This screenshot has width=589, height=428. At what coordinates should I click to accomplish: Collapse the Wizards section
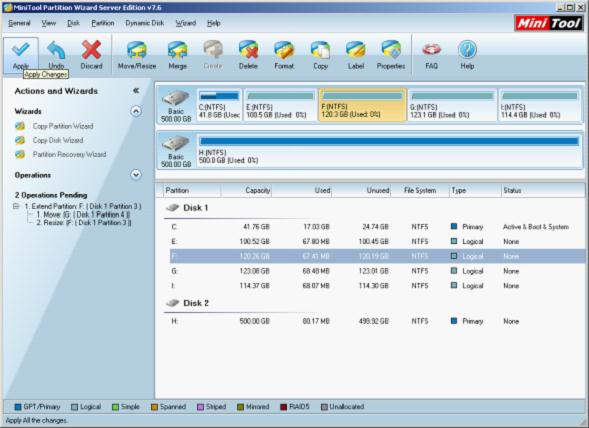[136, 111]
